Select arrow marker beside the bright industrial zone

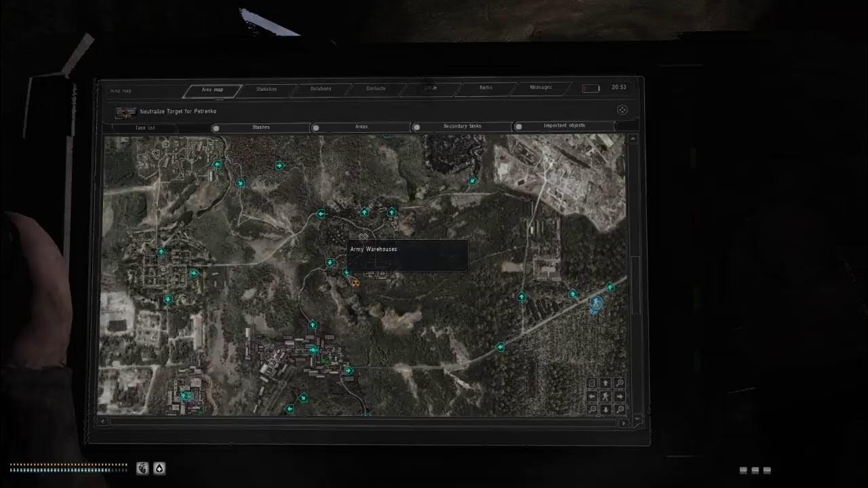[x=473, y=180]
